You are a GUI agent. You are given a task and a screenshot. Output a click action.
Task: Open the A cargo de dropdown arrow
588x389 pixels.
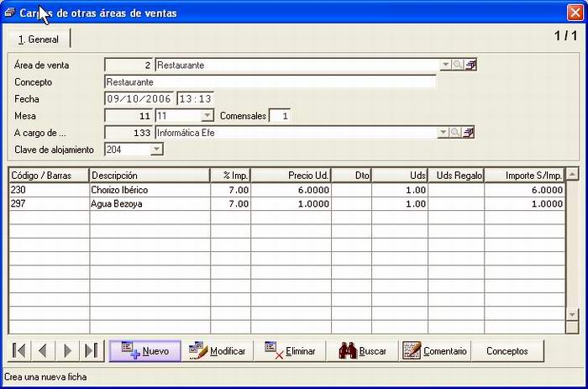[x=443, y=133]
